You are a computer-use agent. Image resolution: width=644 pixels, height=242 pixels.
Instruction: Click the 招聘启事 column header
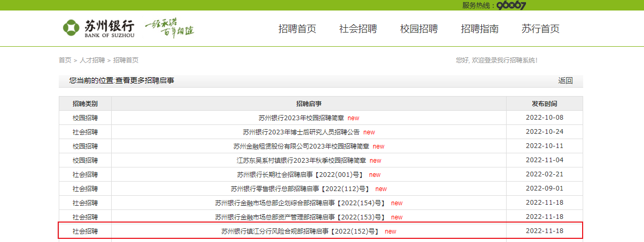309,103
